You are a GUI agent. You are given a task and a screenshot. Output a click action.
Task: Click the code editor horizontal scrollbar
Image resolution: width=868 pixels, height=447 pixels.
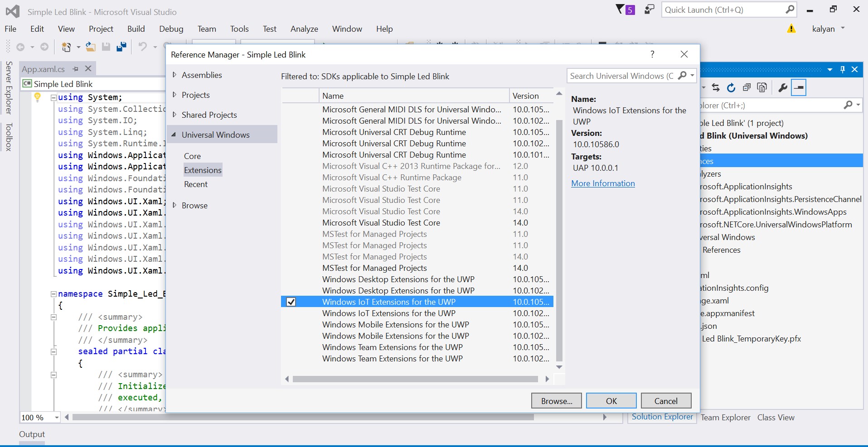pos(303,417)
